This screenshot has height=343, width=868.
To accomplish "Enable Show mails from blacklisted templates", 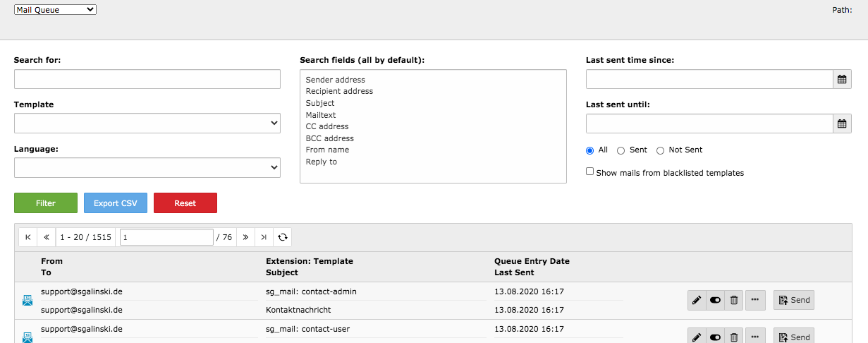I will 590,171.
